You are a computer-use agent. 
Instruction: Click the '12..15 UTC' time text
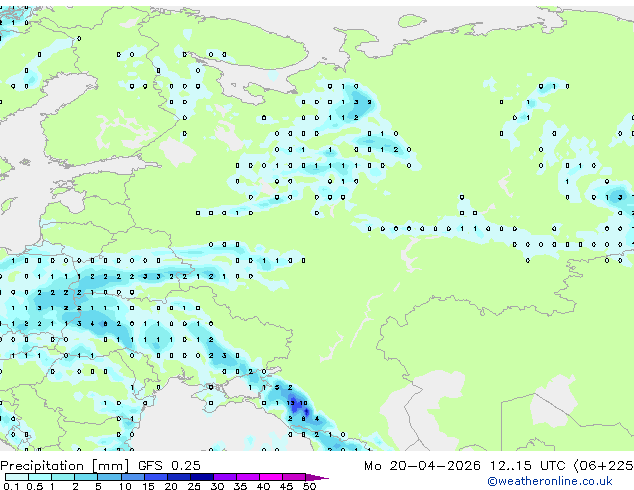click(x=527, y=466)
